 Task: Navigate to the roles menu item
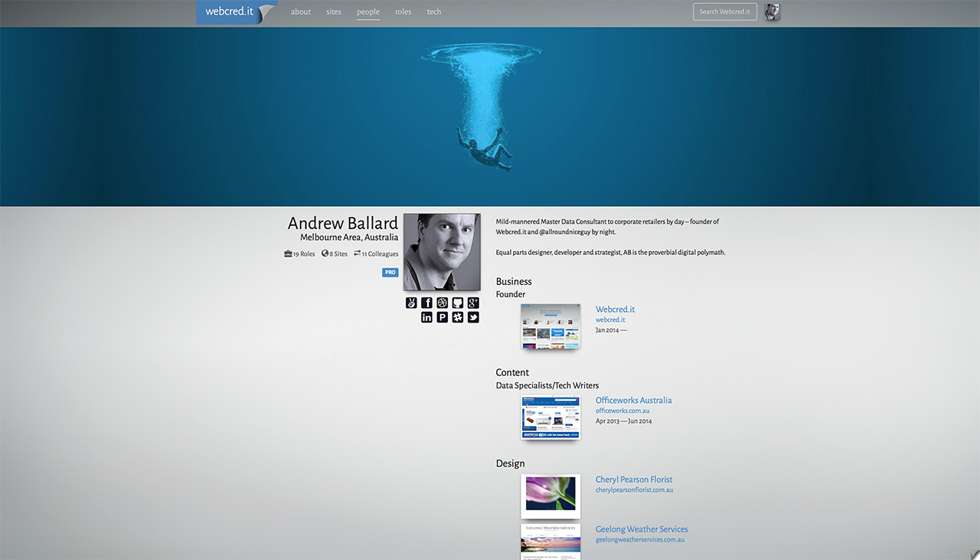click(403, 11)
